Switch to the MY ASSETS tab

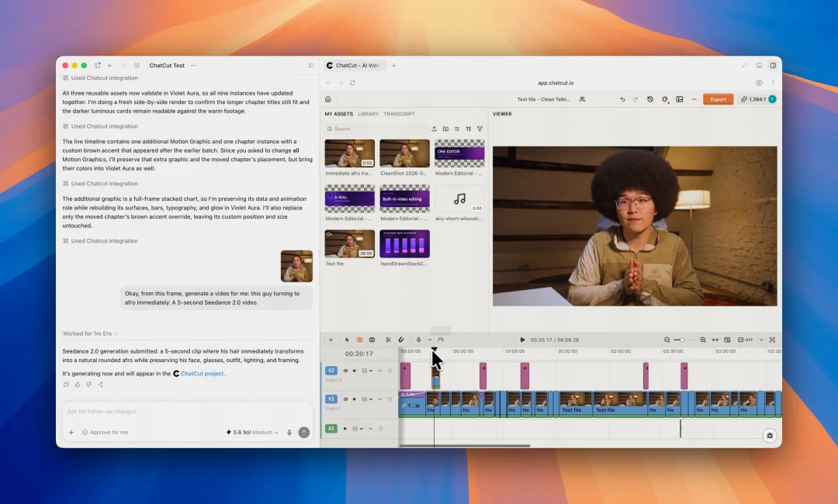[339, 114]
